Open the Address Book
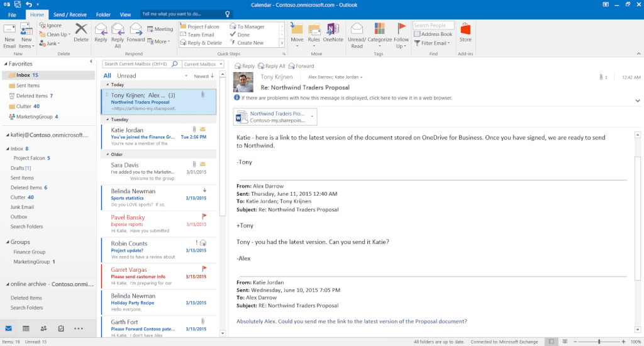 [433, 34]
